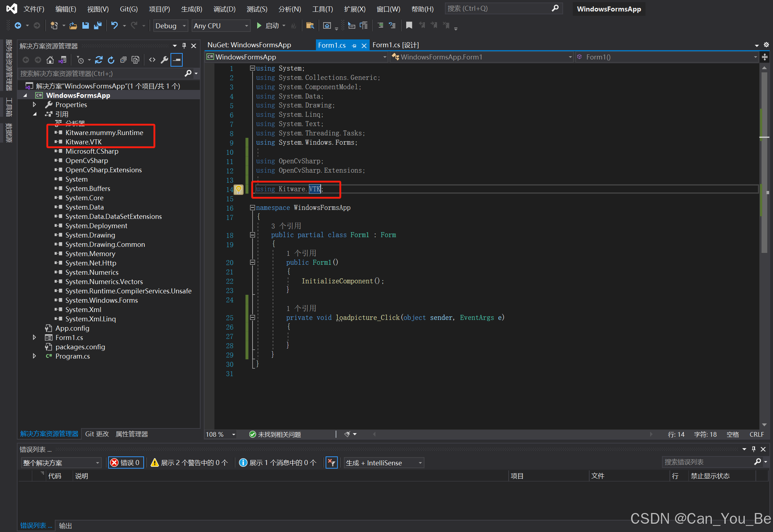The width and height of the screenshot is (773, 532).
Task: Click Collapse All icon in Solution Explorer
Action: pyautogui.click(x=123, y=60)
